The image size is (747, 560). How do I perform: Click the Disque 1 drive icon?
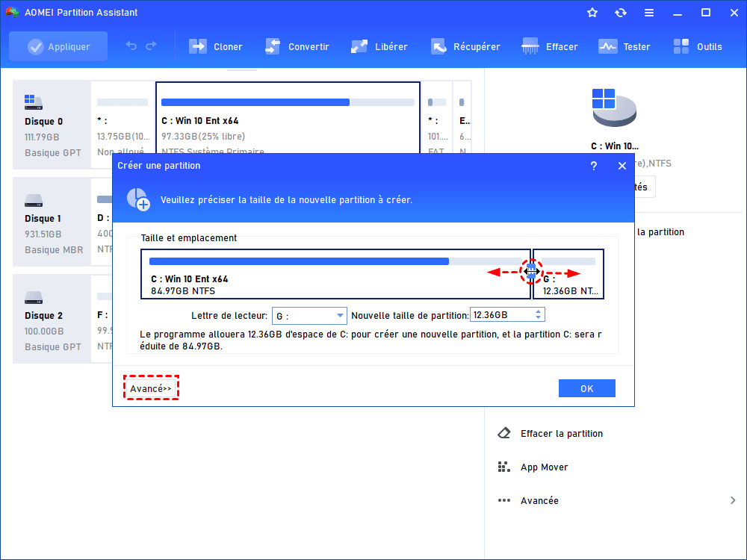34,200
